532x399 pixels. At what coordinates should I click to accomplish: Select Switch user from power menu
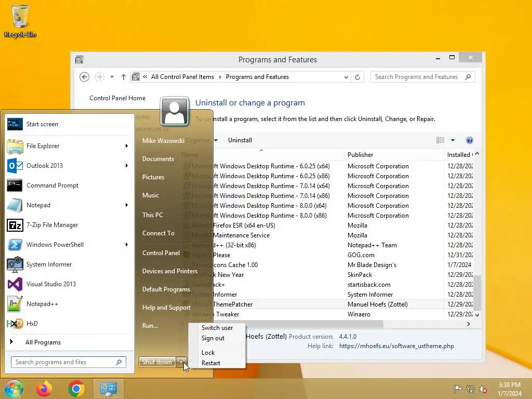(x=217, y=328)
